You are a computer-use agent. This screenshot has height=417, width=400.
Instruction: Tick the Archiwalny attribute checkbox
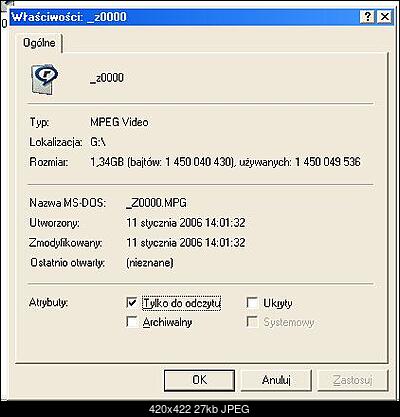pyautogui.click(x=132, y=322)
